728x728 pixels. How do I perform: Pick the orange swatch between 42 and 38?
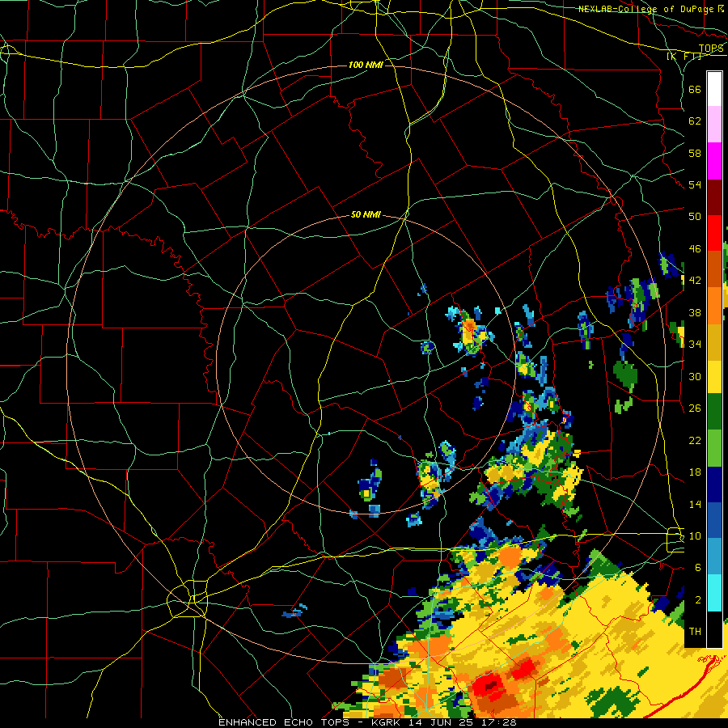coord(714,305)
